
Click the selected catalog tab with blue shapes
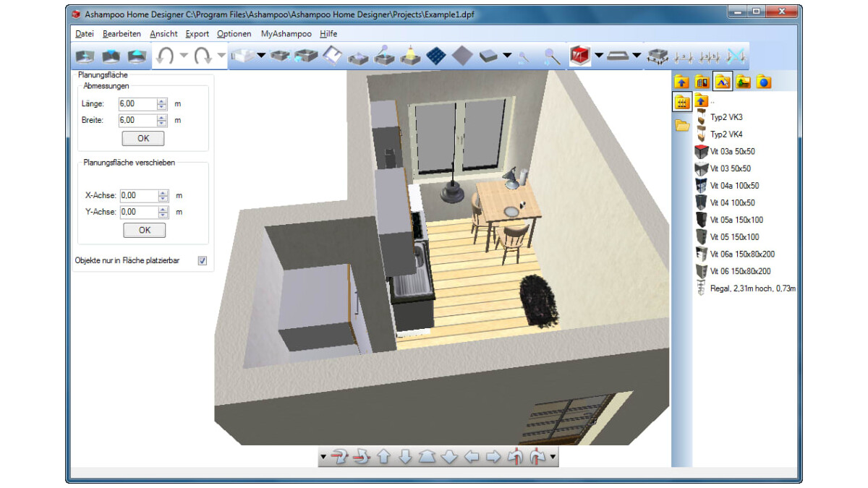pos(722,82)
